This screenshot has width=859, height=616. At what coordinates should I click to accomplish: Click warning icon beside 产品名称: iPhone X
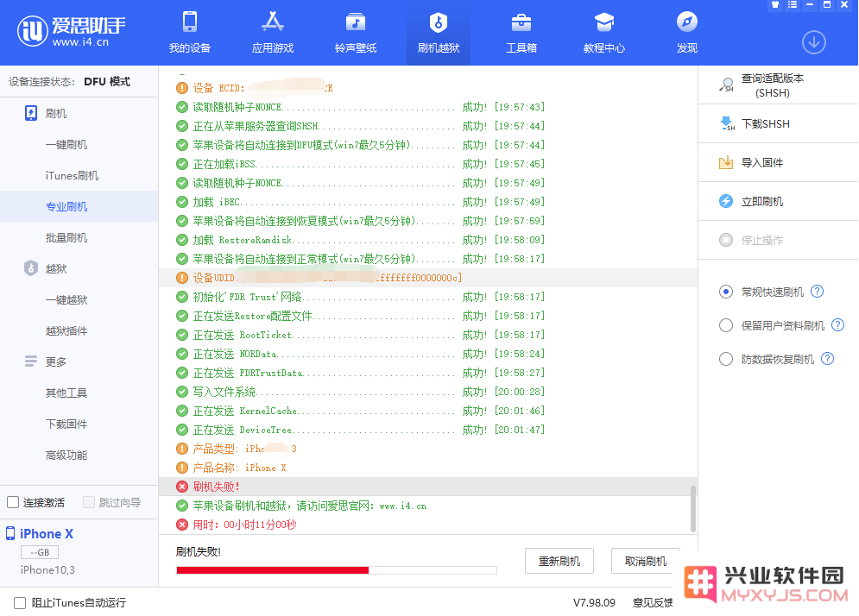[182, 468]
